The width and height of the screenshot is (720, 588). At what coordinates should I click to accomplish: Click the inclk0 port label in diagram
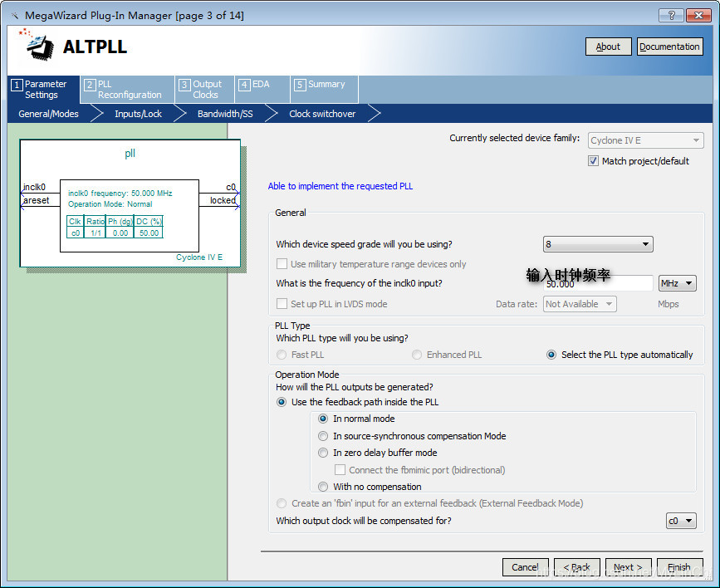[x=34, y=187]
